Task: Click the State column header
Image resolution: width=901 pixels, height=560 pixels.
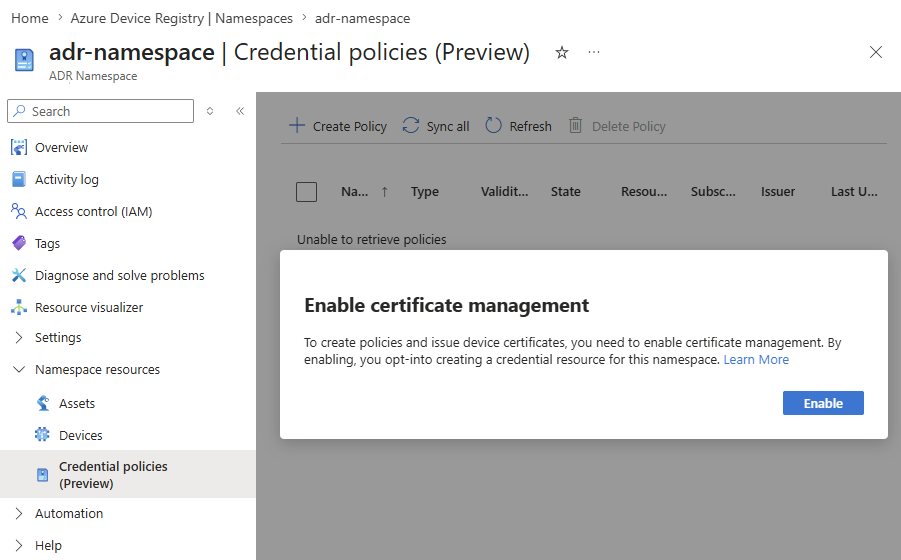Action: 565,192
